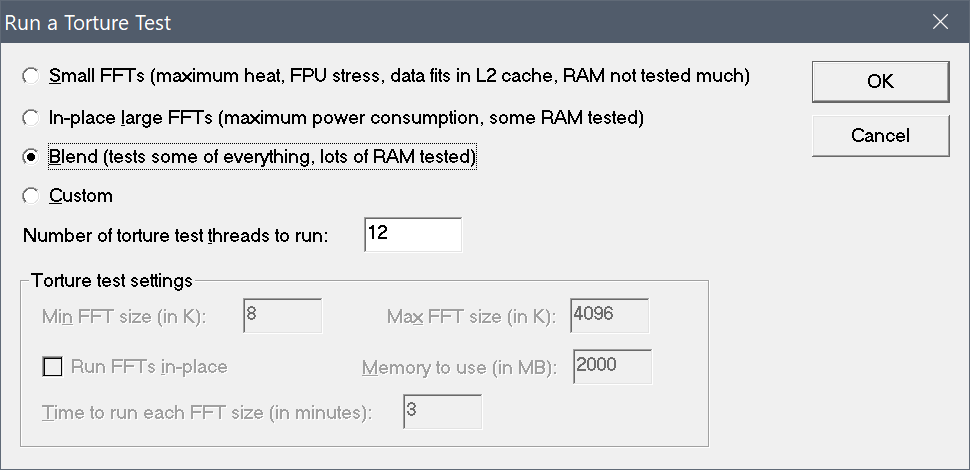Close the dialog with the X icon
This screenshot has width=972, height=471.
(x=939, y=22)
